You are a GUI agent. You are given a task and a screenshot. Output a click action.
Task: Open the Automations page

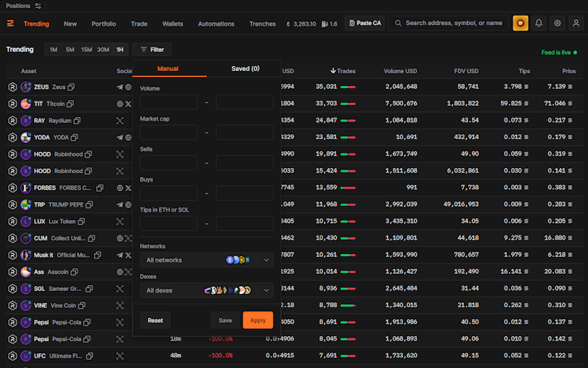tap(216, 24)
